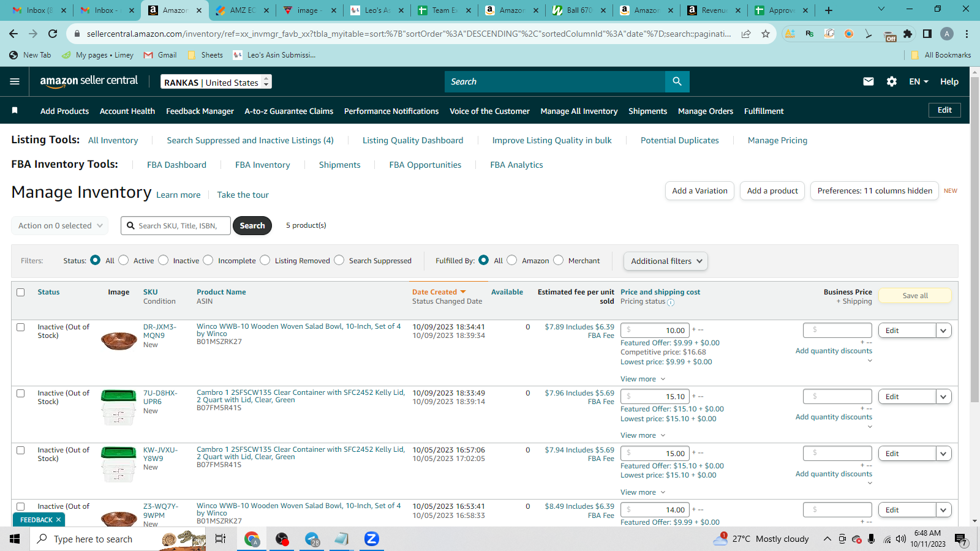Open the side panel browser icon
980x551 pixels.
click(927, 34)
